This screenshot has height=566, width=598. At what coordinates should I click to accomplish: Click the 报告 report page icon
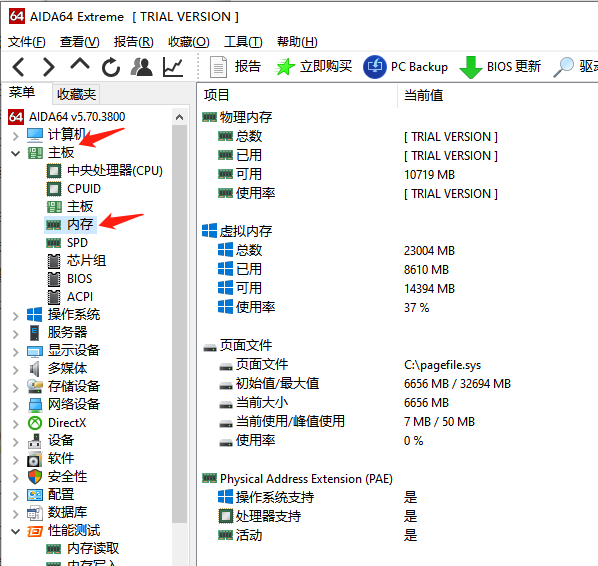coord(218,67)
